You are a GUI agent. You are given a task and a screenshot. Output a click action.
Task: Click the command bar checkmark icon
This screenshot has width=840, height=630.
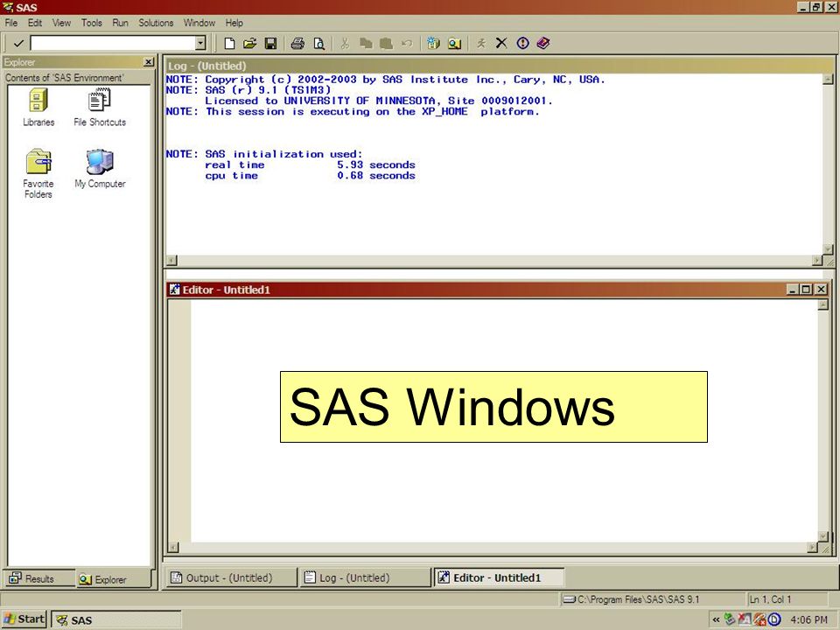click(18, 44)
